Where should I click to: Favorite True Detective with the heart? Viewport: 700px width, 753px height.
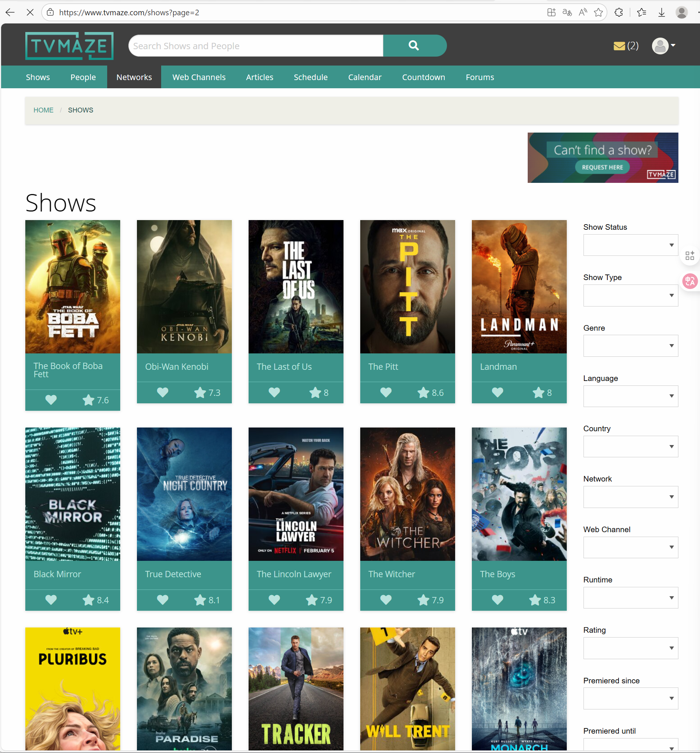[163, 600]
